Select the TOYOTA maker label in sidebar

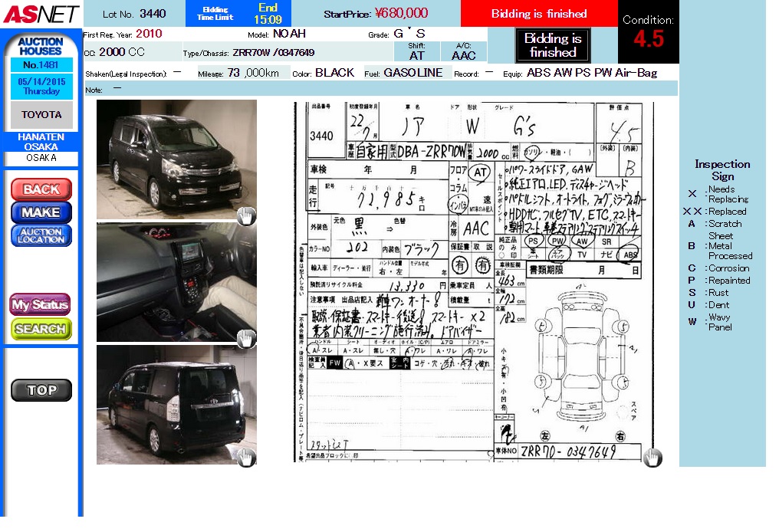pyautogui.click(x=41, y=115)
